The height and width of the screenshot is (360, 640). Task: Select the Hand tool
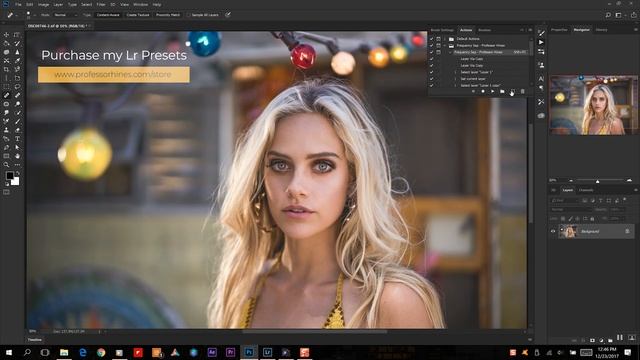coord(17,156)
